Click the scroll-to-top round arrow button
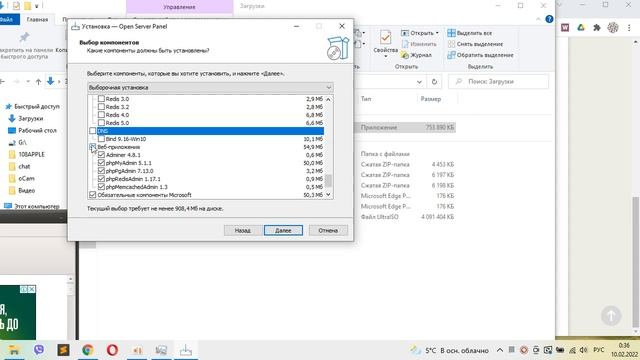 coord(611,315)
